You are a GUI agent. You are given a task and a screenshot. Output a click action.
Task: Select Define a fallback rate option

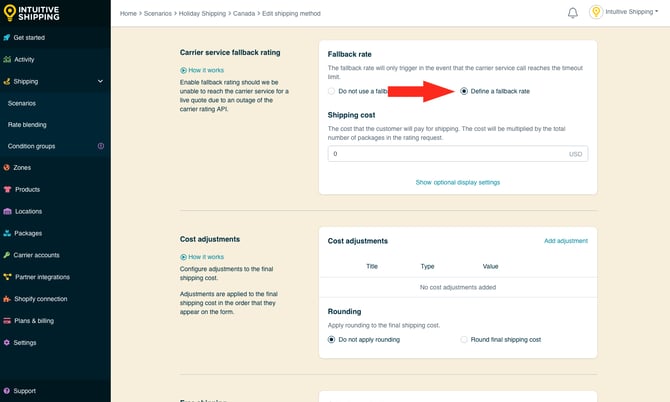point(464,92)
